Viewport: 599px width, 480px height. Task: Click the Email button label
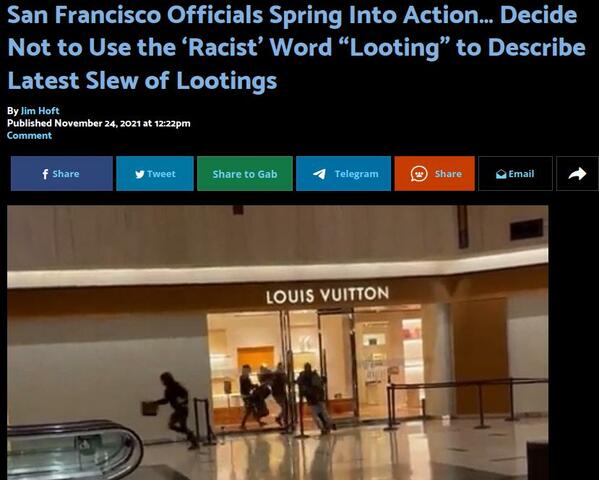521,174
